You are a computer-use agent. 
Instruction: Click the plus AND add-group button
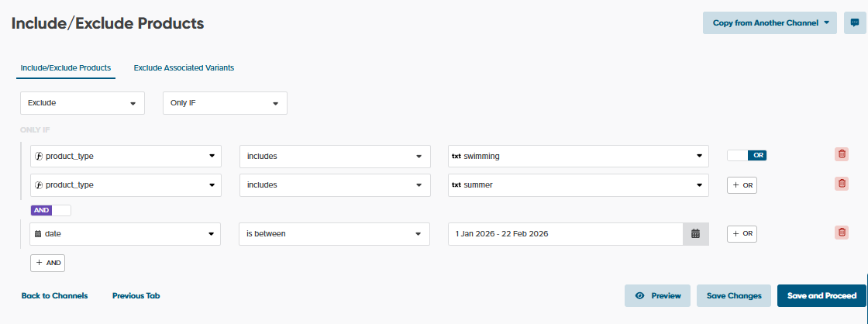[47, 263]
